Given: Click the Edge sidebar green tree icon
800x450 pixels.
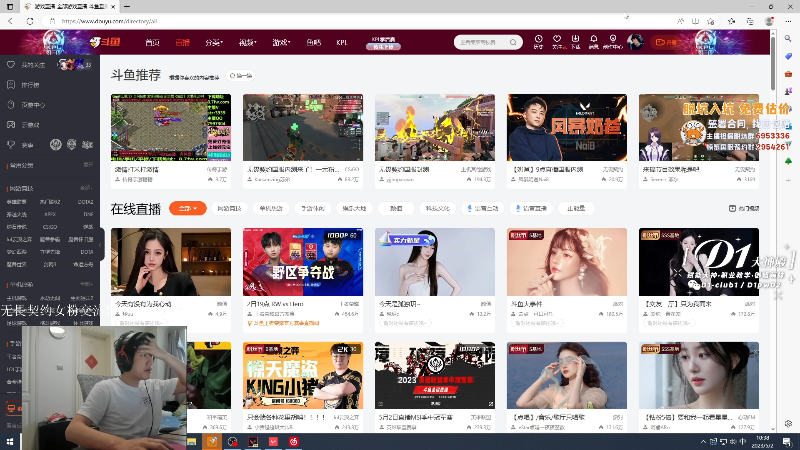Looking at the screenshot, I should click(788, 161).
